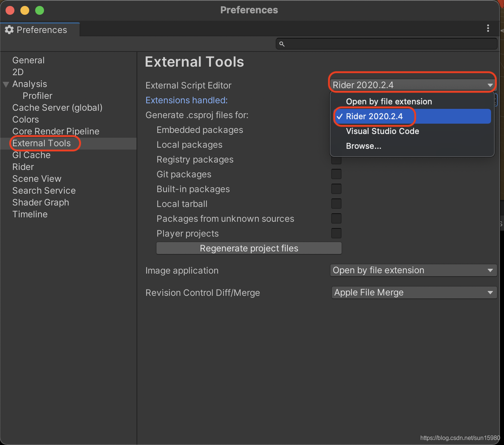The image size is (504, 445).
Task: Open Cache Server (global) settings
Action: (x=57, y=108)
